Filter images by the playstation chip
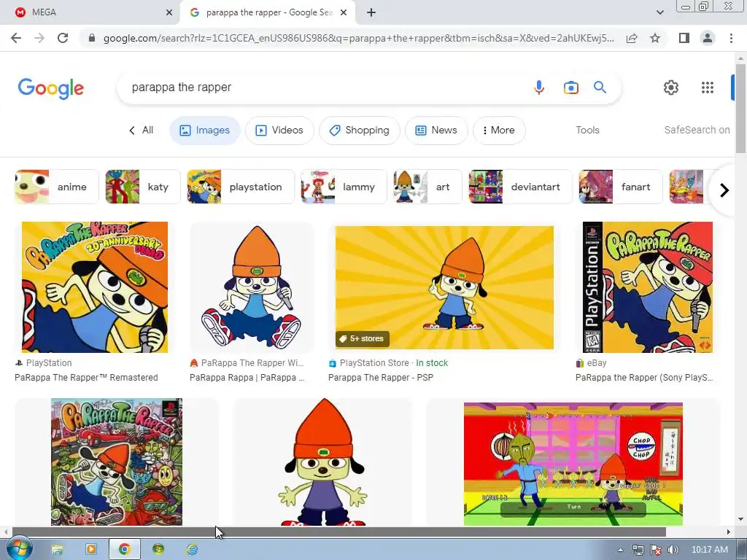The image size is (747, 560). (x=241, y=187)
